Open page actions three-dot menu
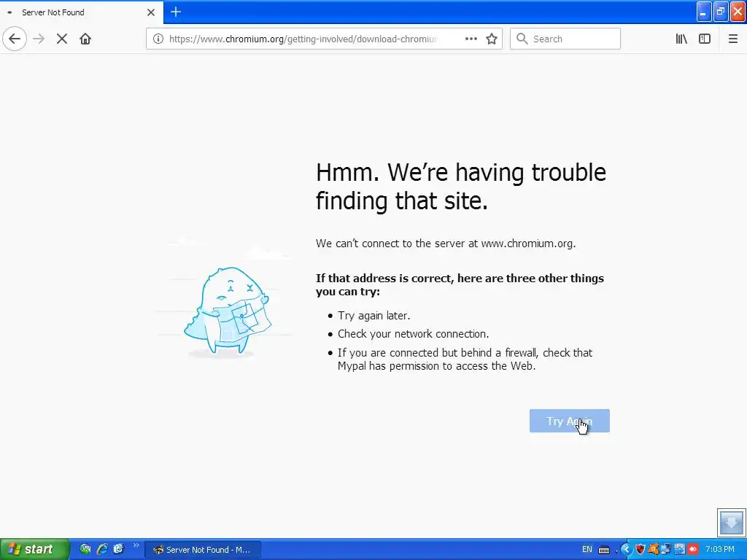This screenshot has width=747, height=560. [471, 39]
